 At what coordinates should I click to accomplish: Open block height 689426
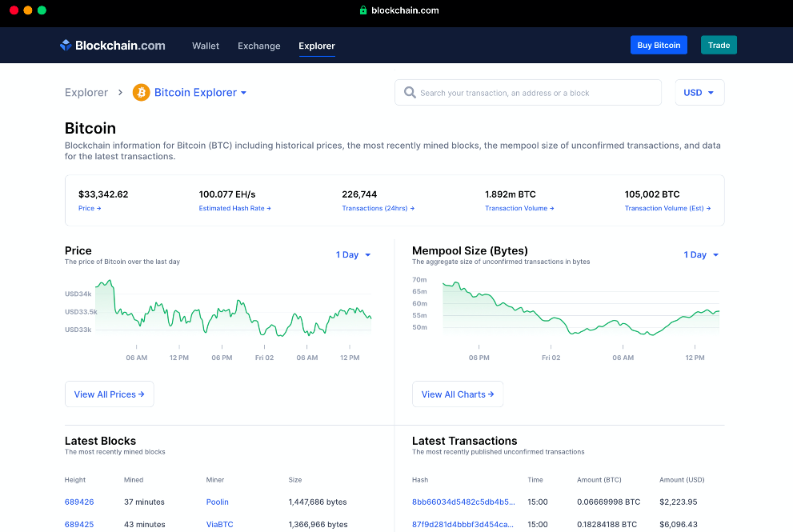pos(79,502)
